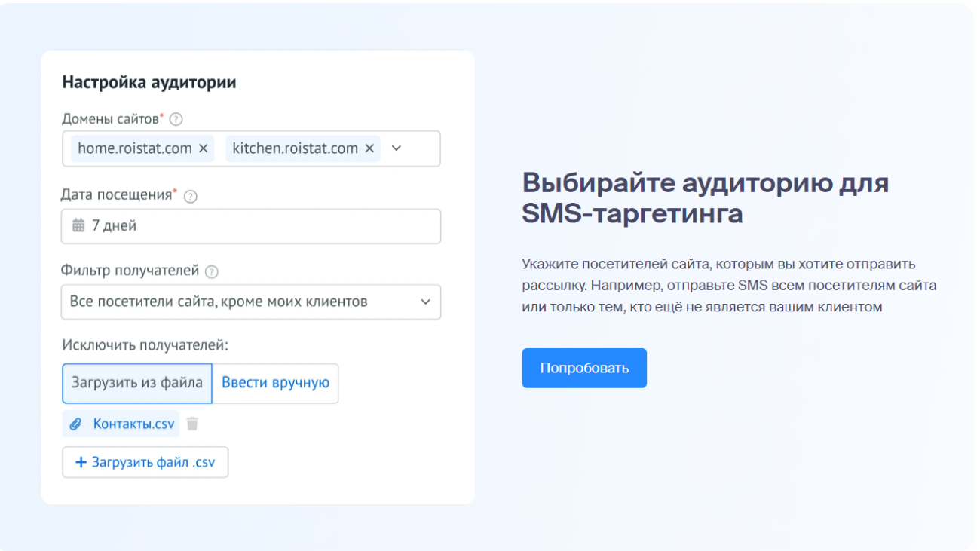Screen dimensions: 980x551
Task: Remove the kitchen.roistat.com domain with its × icon
Action: pyautogui.click(x=369, y=148)
